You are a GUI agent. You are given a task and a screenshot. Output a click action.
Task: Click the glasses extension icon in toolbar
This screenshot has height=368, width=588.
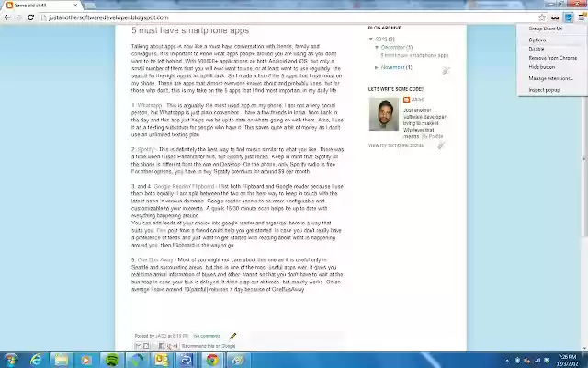tap(555, 17)
